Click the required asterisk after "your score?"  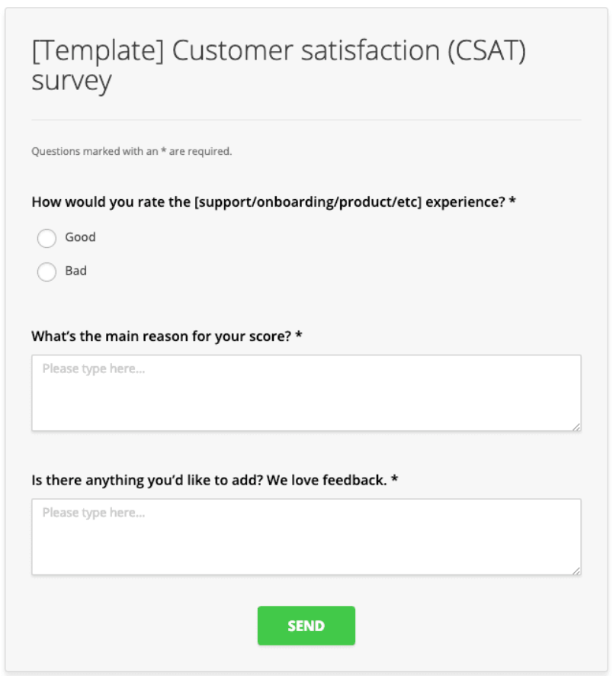coord(299,335)
